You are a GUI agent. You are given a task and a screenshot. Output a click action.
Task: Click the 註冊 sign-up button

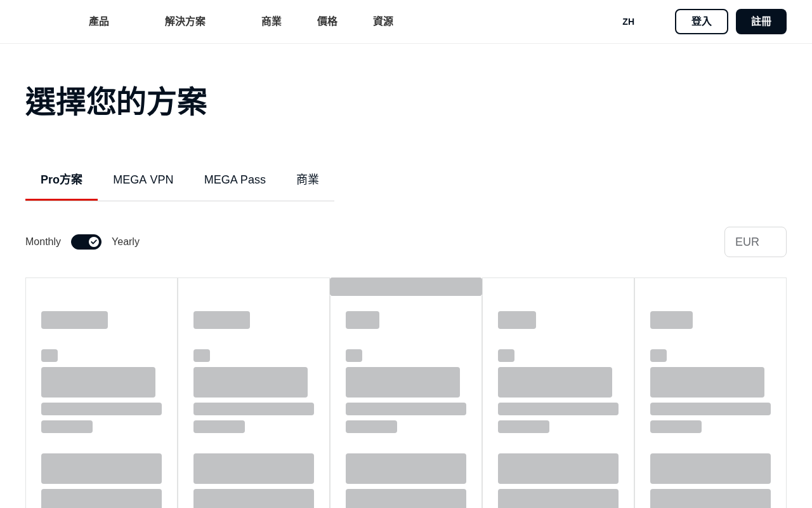[761, 22]
